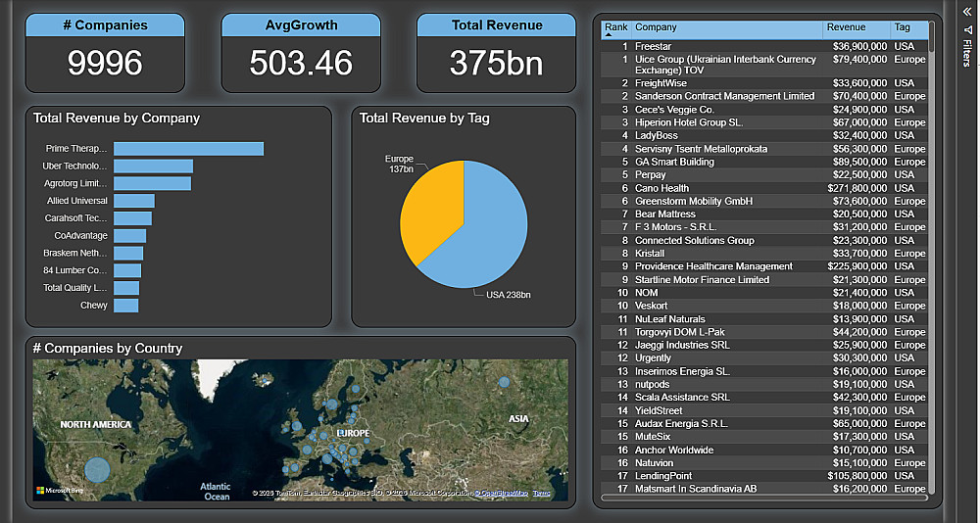The width and height of the screenshot is (980, 523).
Task: Click the Prime Therapeutics bar
Action: [188, 149]
